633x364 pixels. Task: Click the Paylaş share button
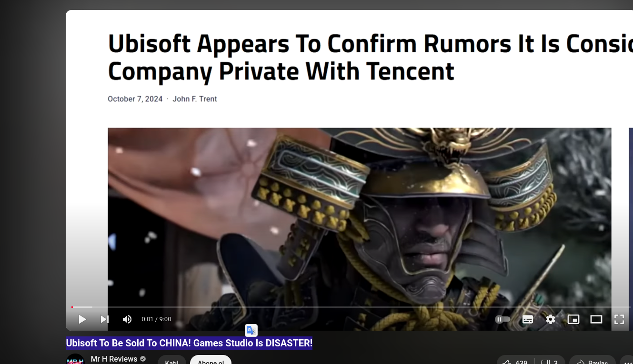pos(593,361)
